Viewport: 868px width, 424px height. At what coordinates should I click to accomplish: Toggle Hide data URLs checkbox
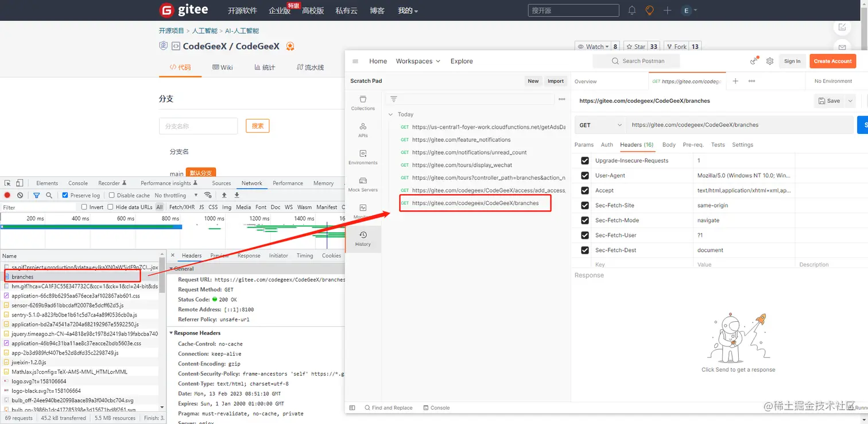[111, 207]
